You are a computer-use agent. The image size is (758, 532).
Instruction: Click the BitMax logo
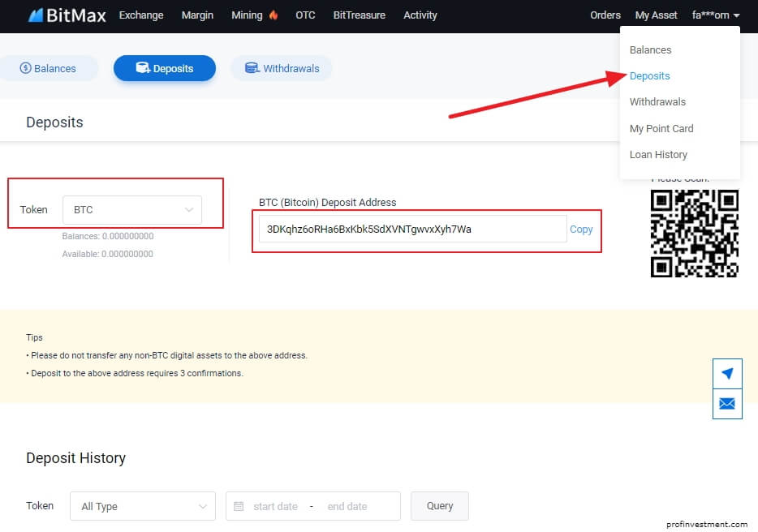click(x=67, y=15)
